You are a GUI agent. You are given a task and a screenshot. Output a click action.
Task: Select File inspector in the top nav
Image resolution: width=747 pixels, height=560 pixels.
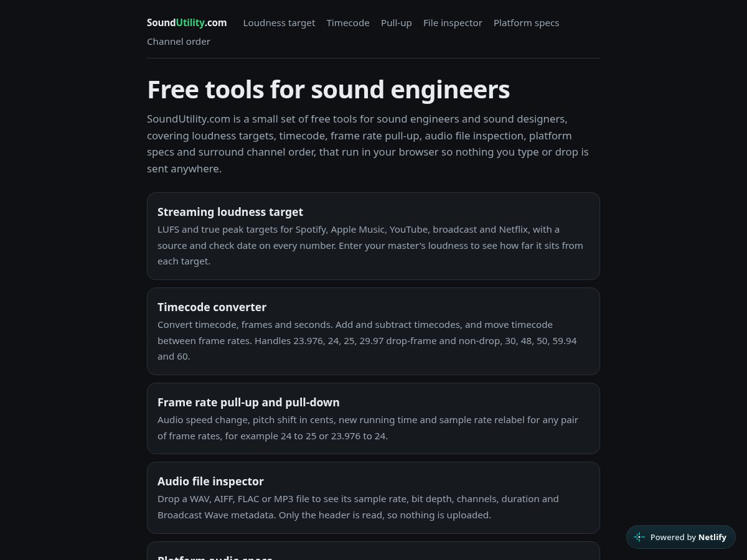click(x=453, y=23)
